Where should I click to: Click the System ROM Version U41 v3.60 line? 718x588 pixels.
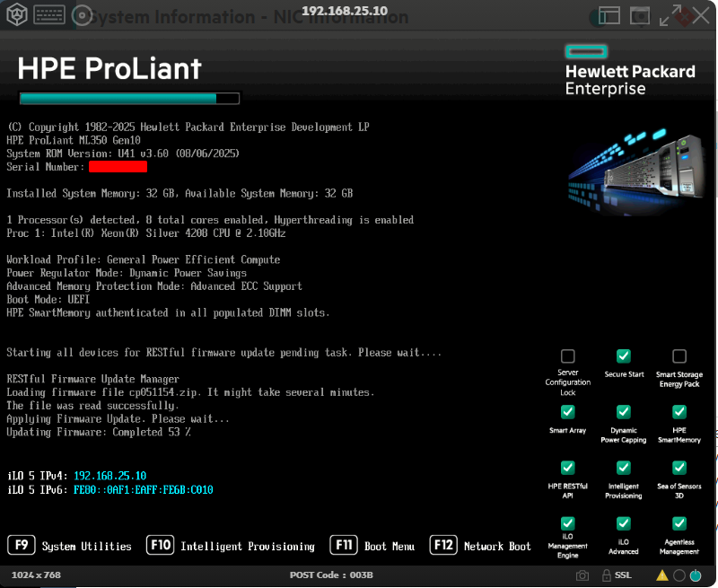pyautogui.click(x=123, y=154)
